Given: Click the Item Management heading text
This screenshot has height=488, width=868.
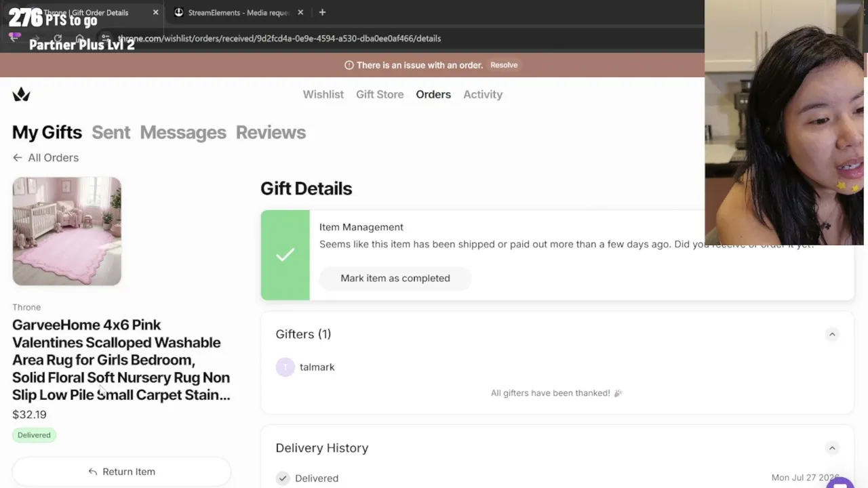Looking at the screenshot, I should click(361, 227).
